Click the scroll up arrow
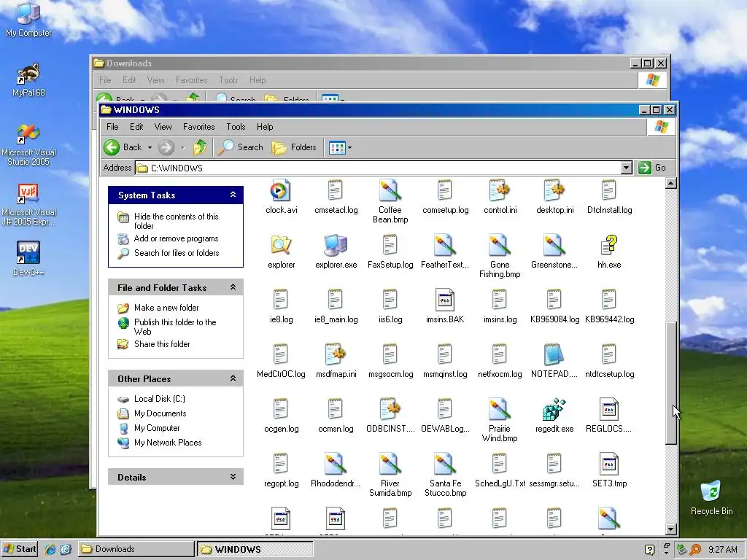This screenshot has width=747, height=560. 671,183
